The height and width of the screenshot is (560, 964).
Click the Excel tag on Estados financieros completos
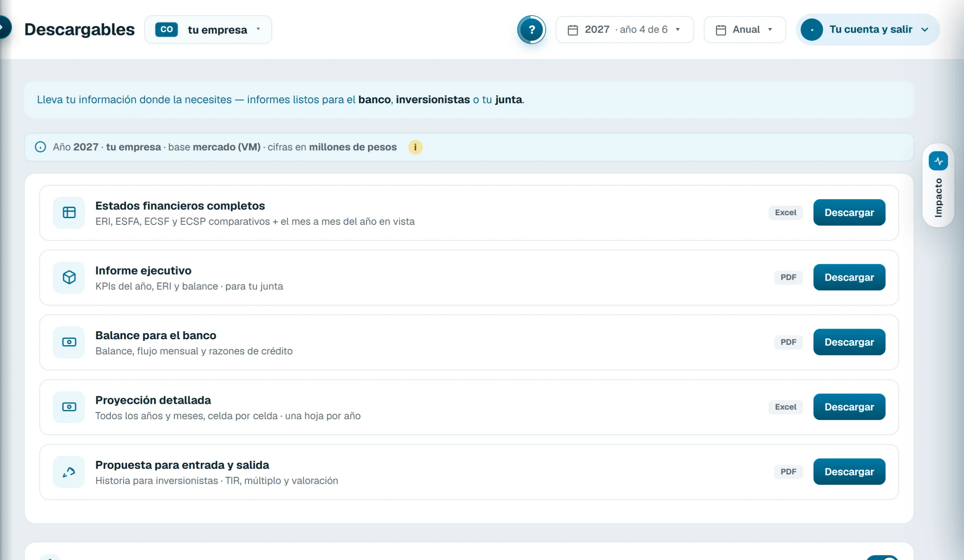pyautogui.click(x=786, y=213)
